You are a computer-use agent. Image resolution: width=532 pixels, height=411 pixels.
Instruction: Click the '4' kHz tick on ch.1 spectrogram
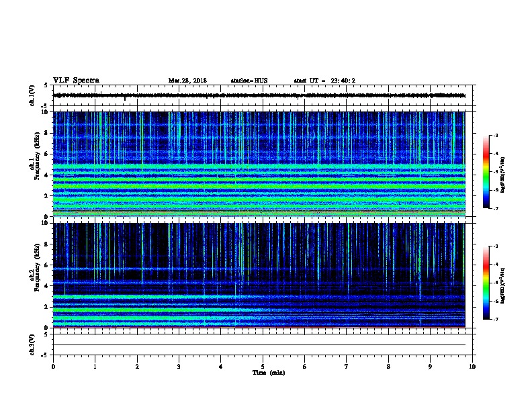tap(46, 175)
